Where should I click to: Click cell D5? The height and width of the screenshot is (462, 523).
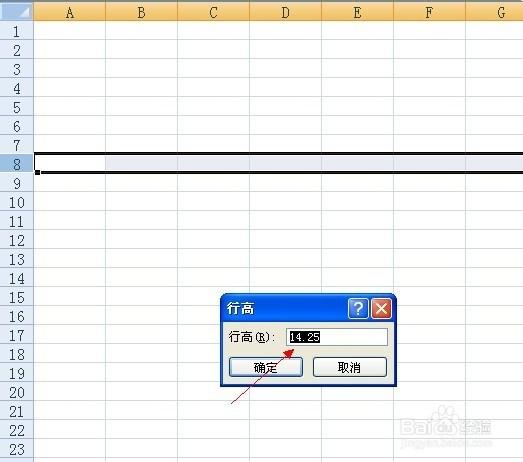pyautogui.click(x=286, y=107)
